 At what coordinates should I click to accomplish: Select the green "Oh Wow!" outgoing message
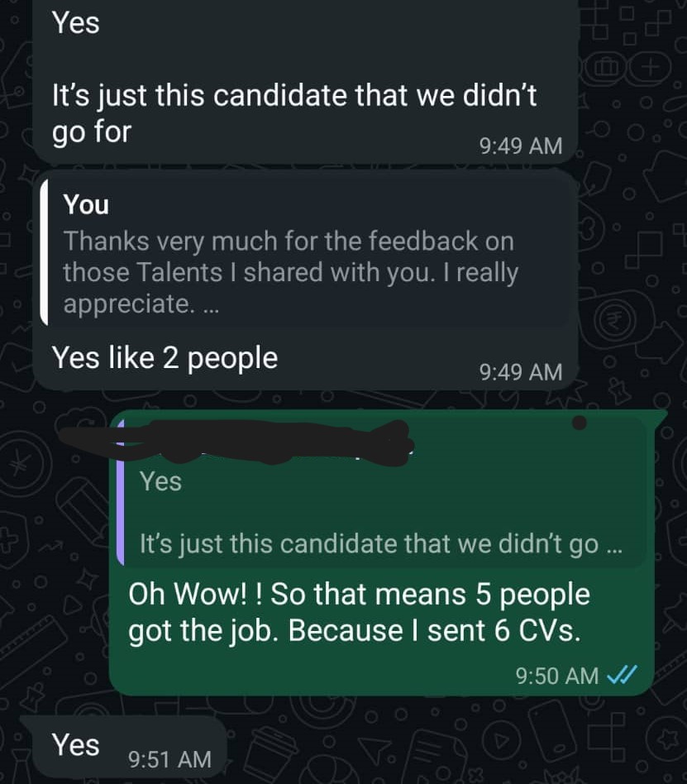point(359,613)
